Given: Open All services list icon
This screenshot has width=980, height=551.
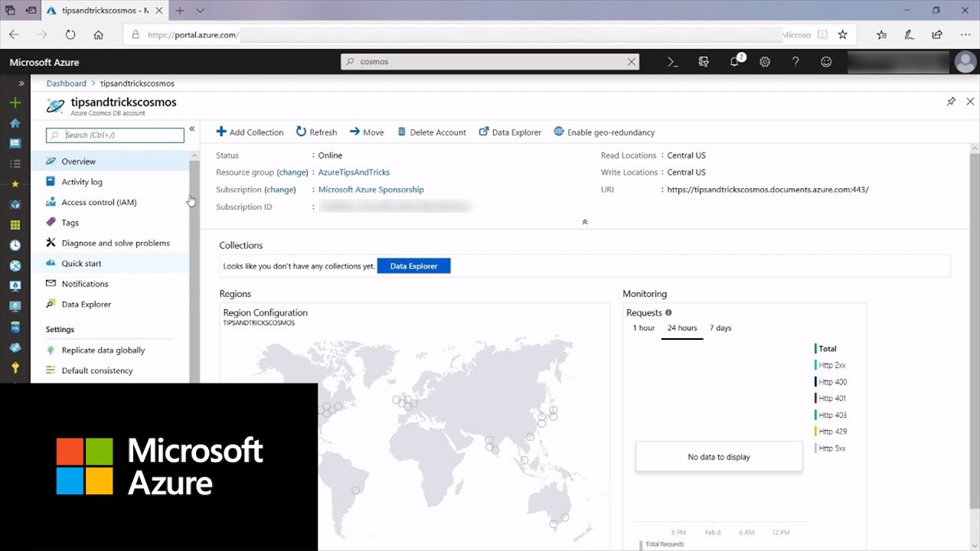Looking at the screenshot, I should click(15, 164).
